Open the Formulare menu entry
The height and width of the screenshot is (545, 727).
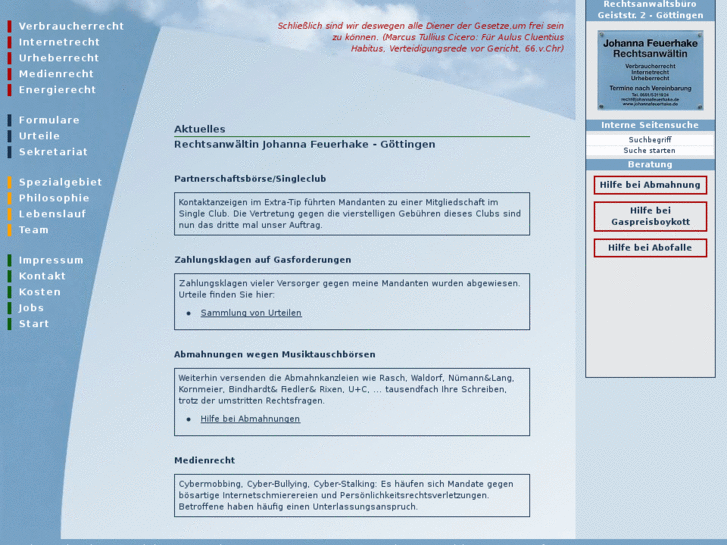point(49,120)
